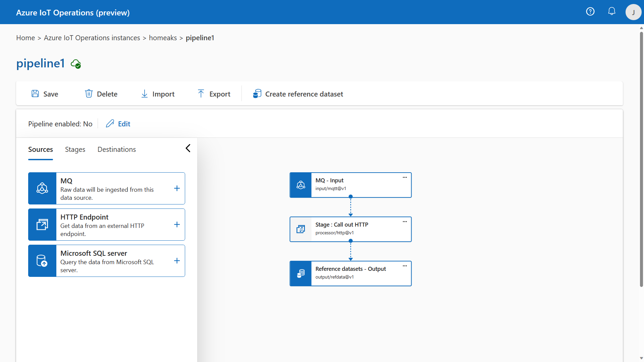Click the Delete button label
This screenshot has width=644, height=362.
click(107, 94)
